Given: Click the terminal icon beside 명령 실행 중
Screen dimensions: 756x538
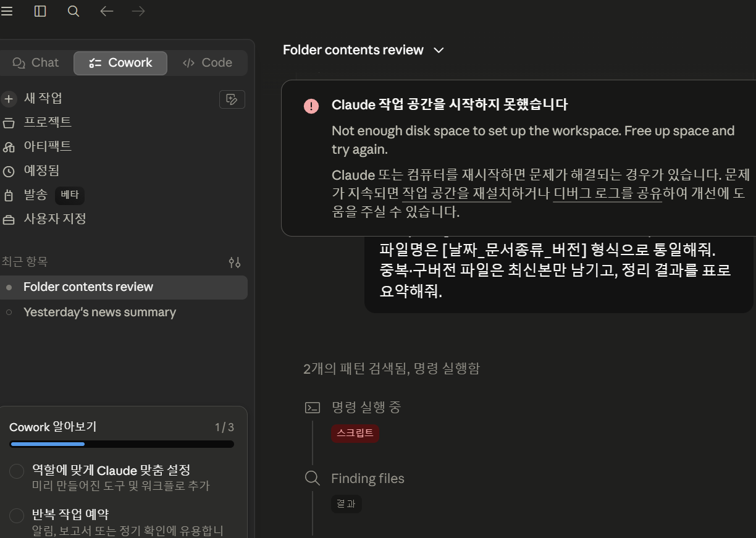Looking at the screenshot, I should pos(313,408).
